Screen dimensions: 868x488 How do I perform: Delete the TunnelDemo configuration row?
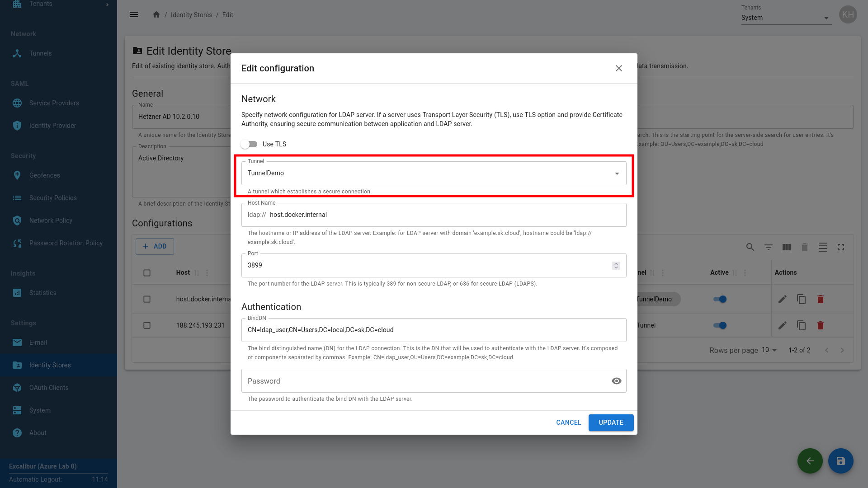(x=820, y=299)
